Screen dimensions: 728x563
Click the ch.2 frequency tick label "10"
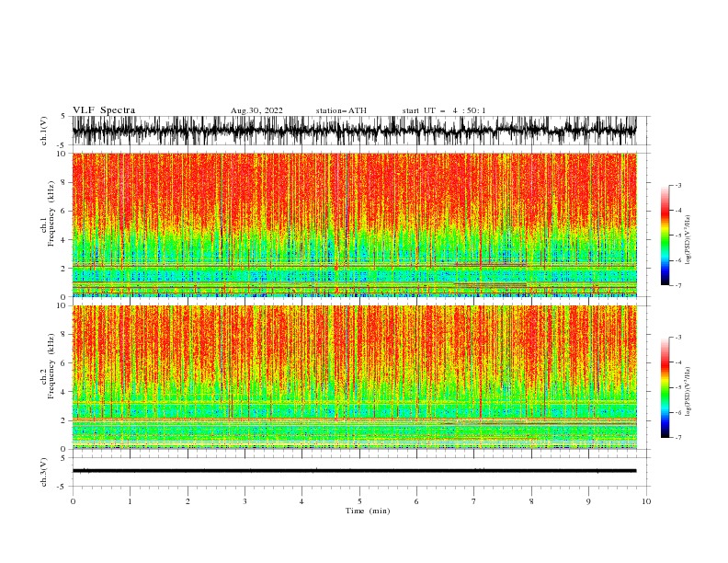(x=61, y=305)
